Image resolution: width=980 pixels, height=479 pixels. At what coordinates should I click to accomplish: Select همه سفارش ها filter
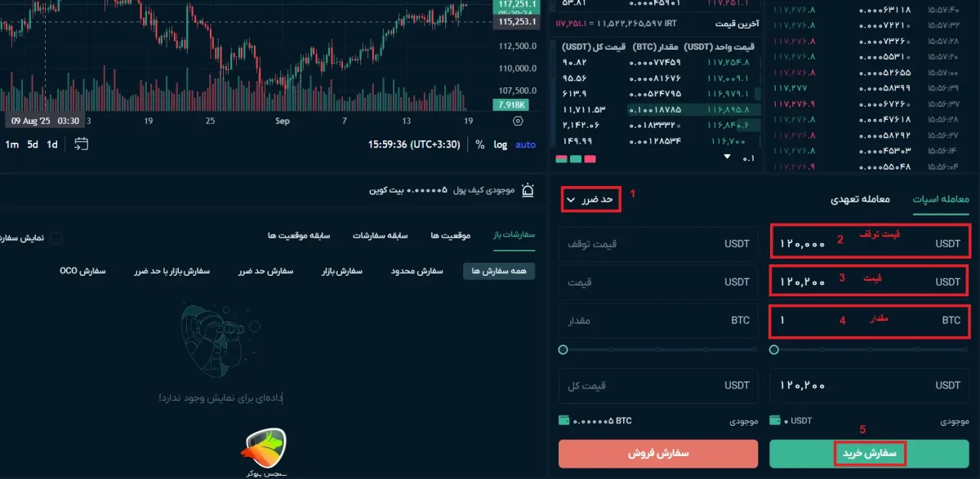tap(499, 271)
